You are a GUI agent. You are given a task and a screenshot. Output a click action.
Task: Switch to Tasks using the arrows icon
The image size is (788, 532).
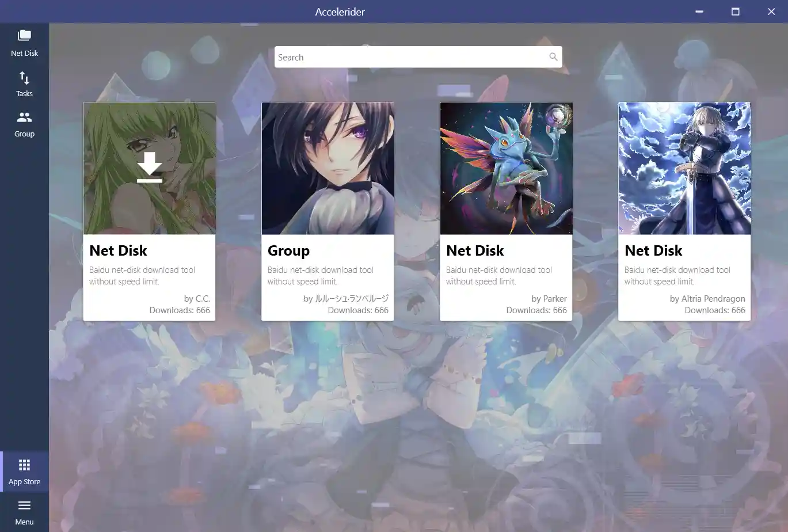[x=24, y=78]
